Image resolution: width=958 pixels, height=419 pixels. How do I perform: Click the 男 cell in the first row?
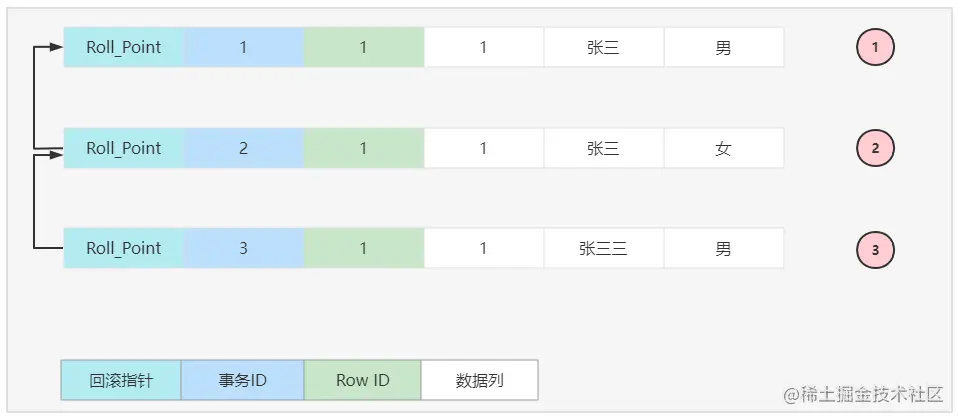(x=723, y=47)
